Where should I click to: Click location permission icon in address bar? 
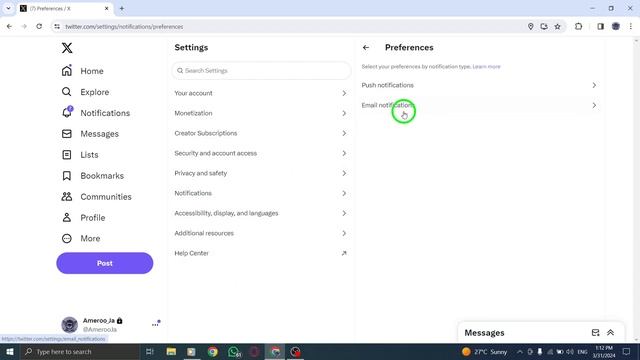[530, 27]
